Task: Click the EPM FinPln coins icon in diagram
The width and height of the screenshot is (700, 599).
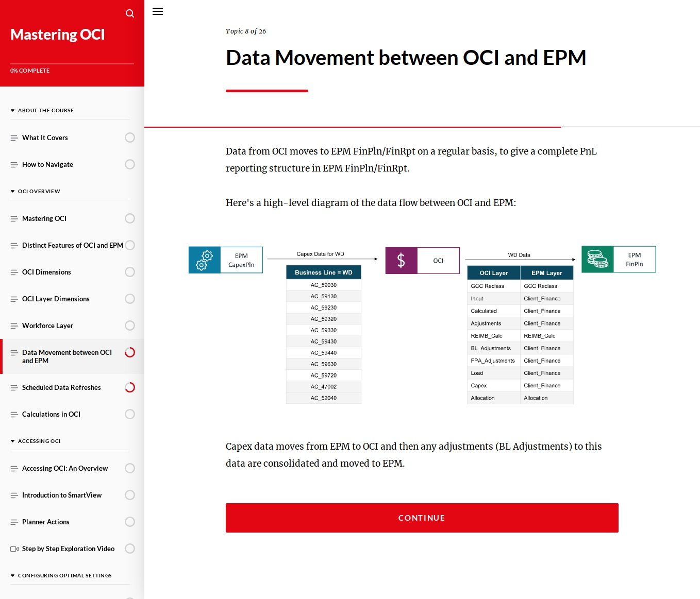Action: pos(598,259)
